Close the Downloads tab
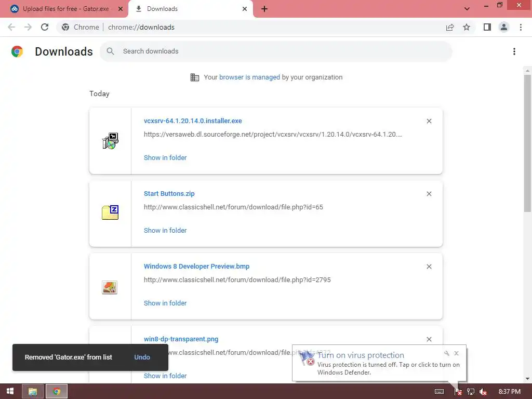 coord(245,9)
